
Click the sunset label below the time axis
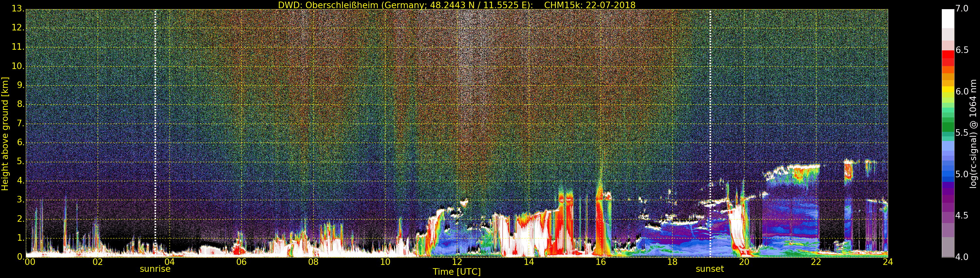coord(710,269)
